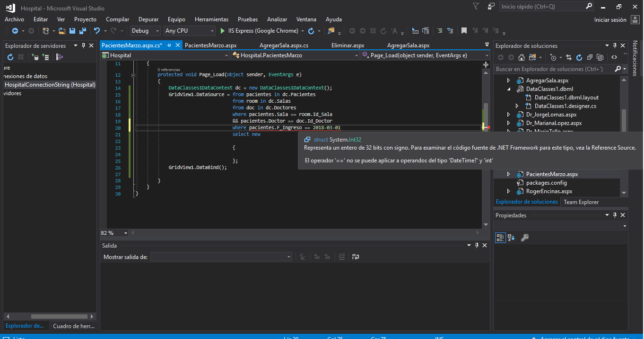The image size is (644, 339).
Task: Refresh the Server Explorer panel
Action: [10, 57]
